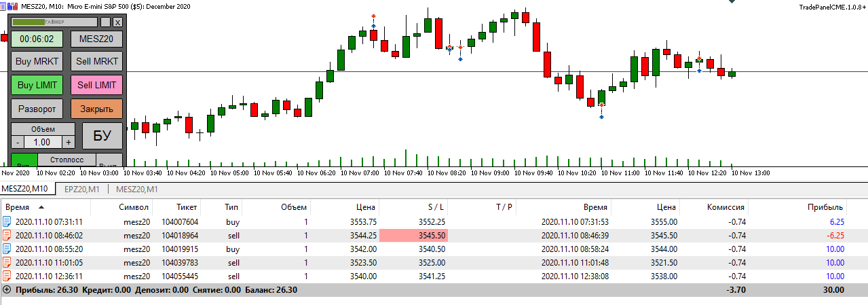Decrease the volume with the minus button
Image resolution: width=868 pixels, height=305 pixels.
point(18,142)
